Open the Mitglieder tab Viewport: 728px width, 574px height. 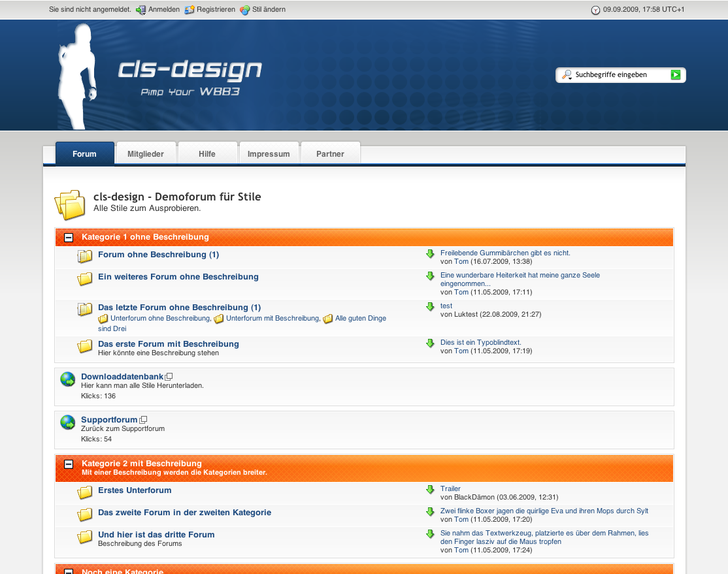[146, 154]
